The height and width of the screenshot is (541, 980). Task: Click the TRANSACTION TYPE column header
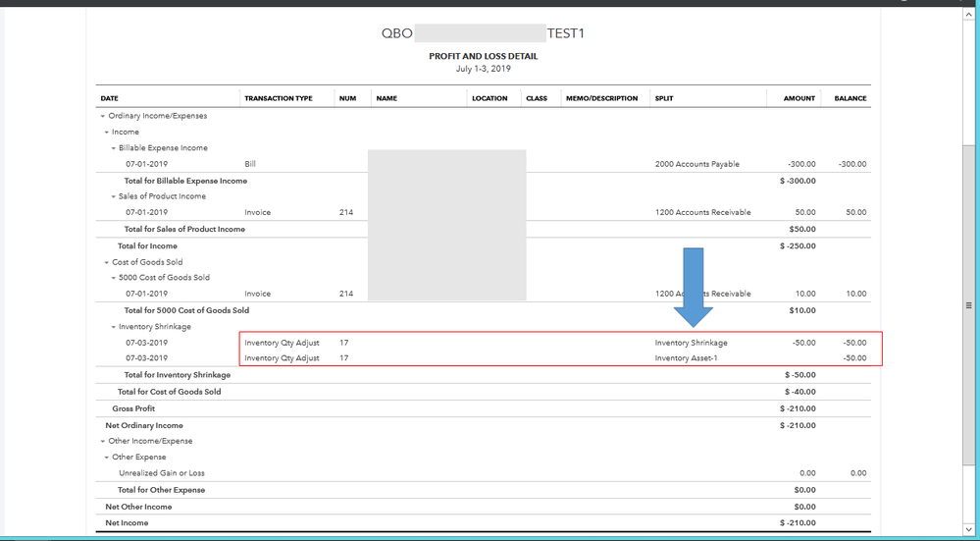tap(279, 99)
